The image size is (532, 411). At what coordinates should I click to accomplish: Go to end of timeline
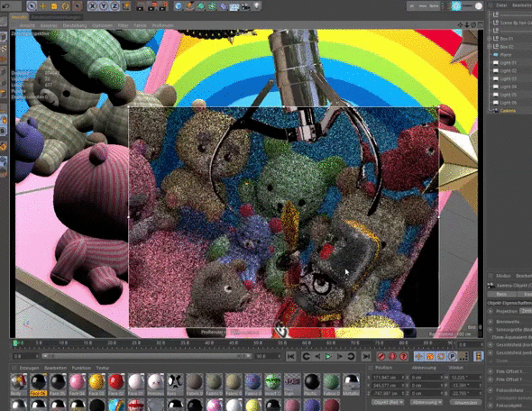tap(366, 356)
